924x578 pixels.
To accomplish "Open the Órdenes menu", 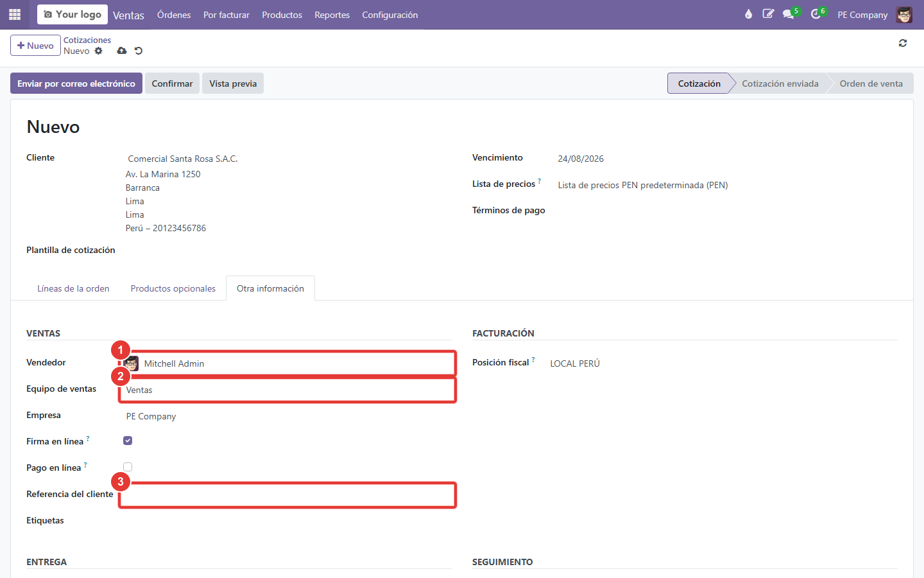I will [174, 15].
